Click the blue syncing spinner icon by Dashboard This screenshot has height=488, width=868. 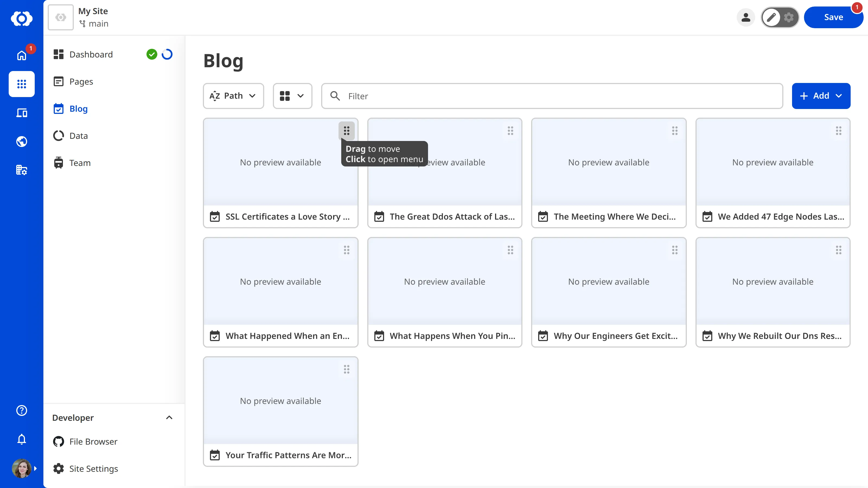[167, 54]
